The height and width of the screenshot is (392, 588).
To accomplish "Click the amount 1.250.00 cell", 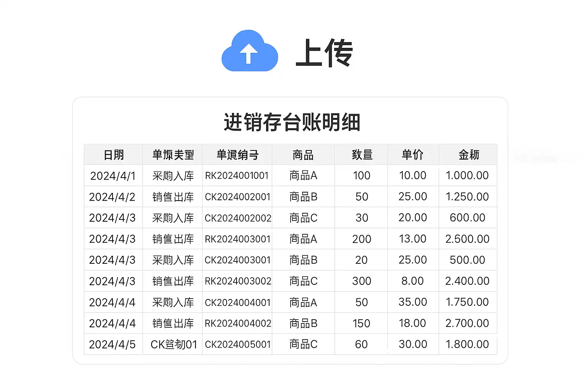I will (467, 197).
